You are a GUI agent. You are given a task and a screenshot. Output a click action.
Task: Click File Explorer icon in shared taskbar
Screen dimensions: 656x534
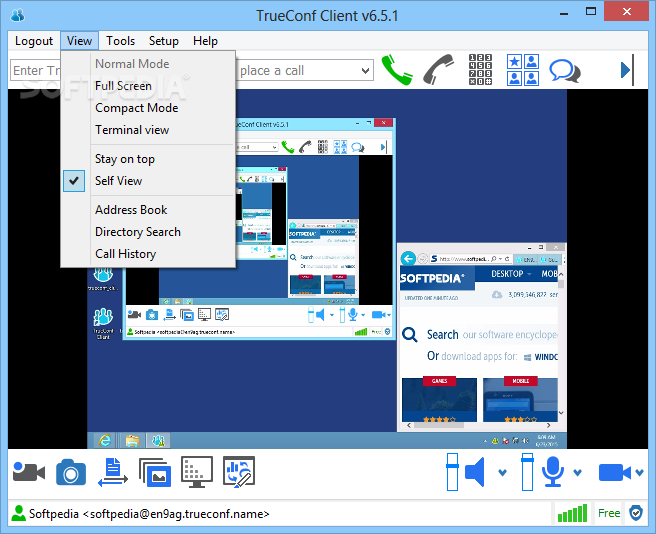point(132,440)
